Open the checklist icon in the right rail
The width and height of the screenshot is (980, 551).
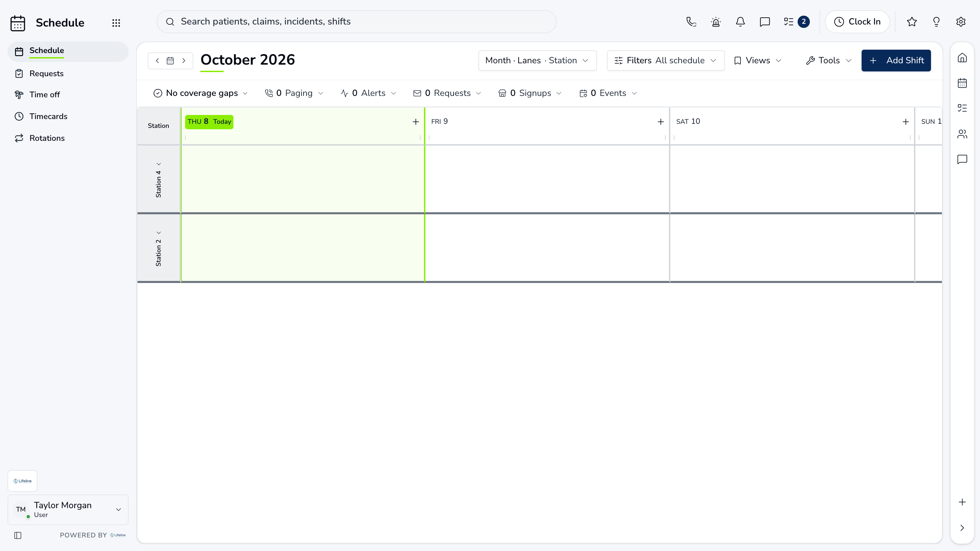[x=962, y=108]
